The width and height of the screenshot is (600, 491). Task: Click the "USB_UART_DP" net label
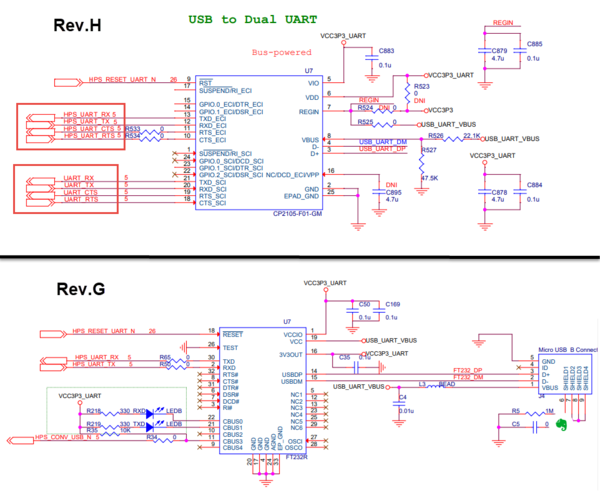point(382,149)
